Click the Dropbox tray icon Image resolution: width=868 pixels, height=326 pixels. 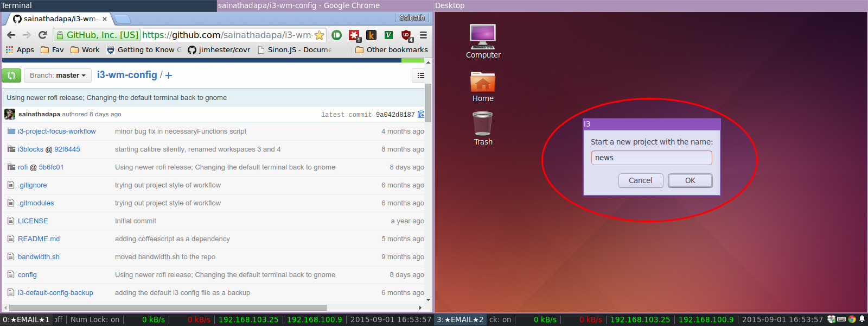click(x=831, y=319)
